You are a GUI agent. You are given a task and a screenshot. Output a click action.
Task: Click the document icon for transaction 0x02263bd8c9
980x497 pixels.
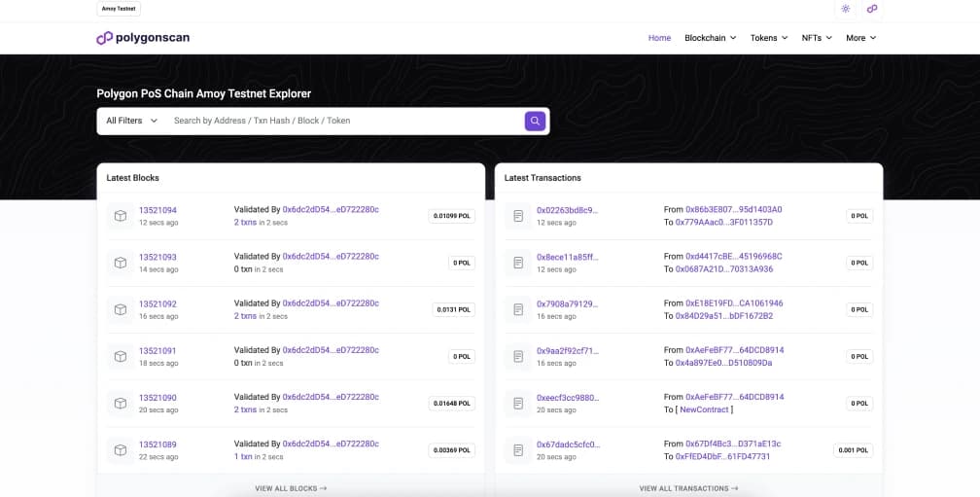pos(518,216)
